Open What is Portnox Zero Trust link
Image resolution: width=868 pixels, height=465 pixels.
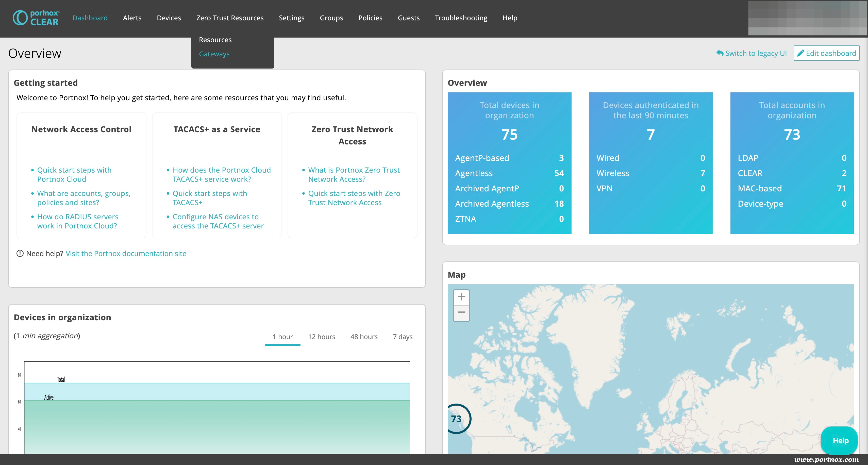[x=354, y=175]
